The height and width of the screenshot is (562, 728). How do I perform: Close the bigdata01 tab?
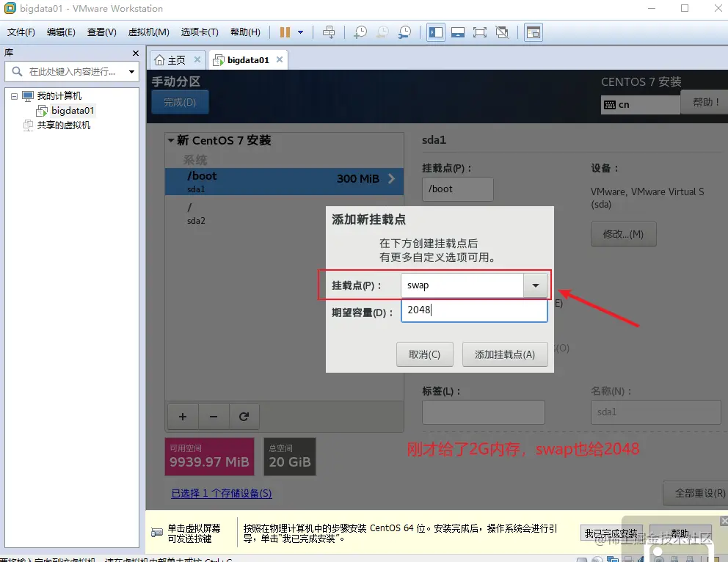tap(280, 59)
